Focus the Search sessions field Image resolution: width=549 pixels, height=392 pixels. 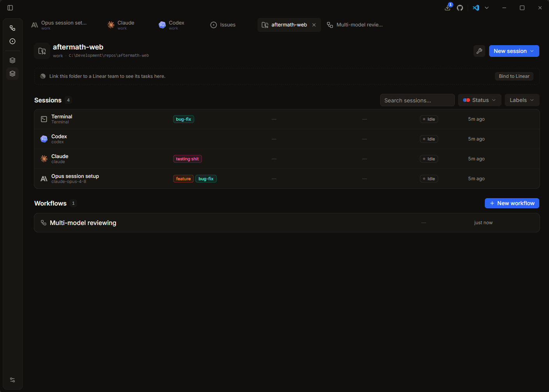(417, 100)
